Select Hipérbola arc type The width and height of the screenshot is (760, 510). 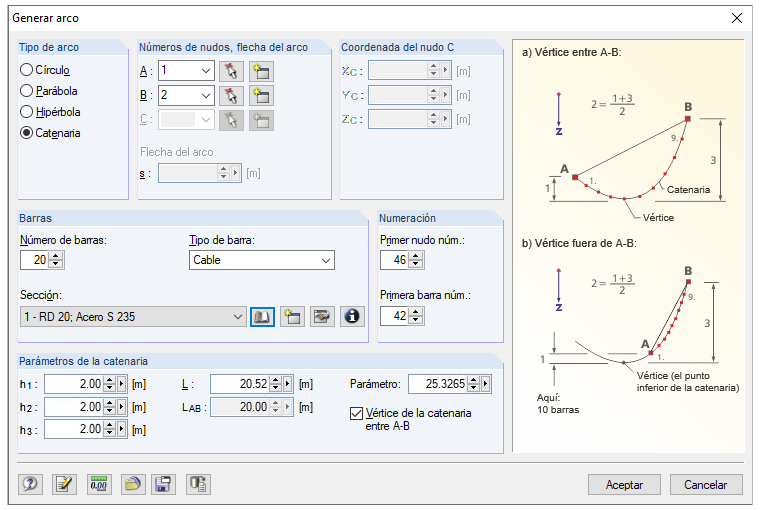tap(50, 112)
